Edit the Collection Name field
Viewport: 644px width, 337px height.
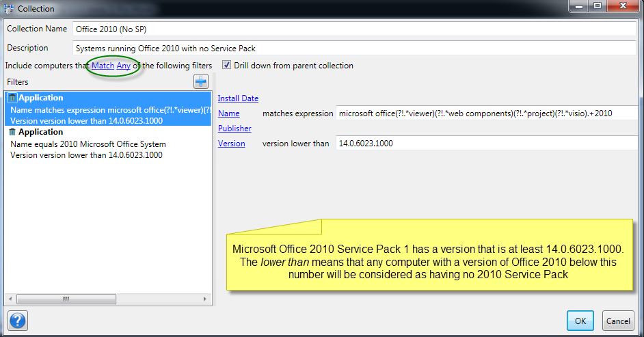click(354, 29)
